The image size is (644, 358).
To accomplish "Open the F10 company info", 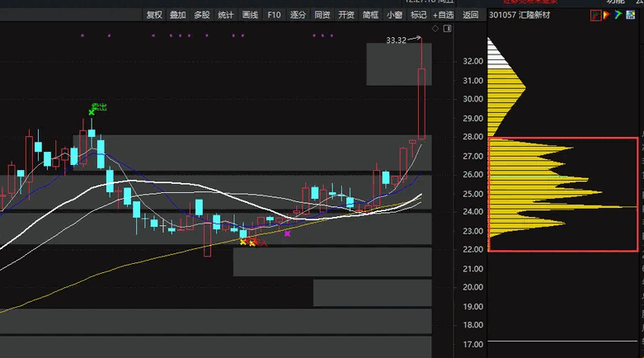I will [274, 15].
